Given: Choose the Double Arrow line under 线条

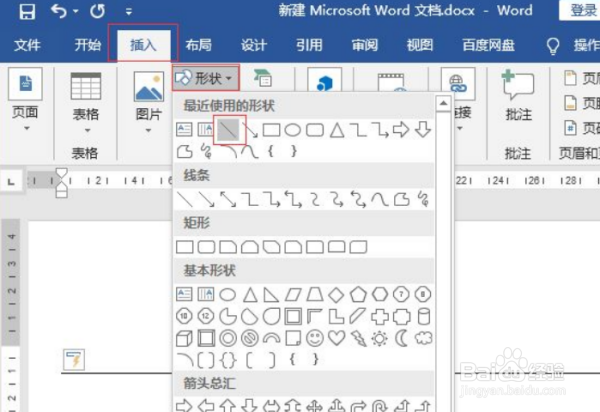Looking at the screenshot, I should 228,199.
